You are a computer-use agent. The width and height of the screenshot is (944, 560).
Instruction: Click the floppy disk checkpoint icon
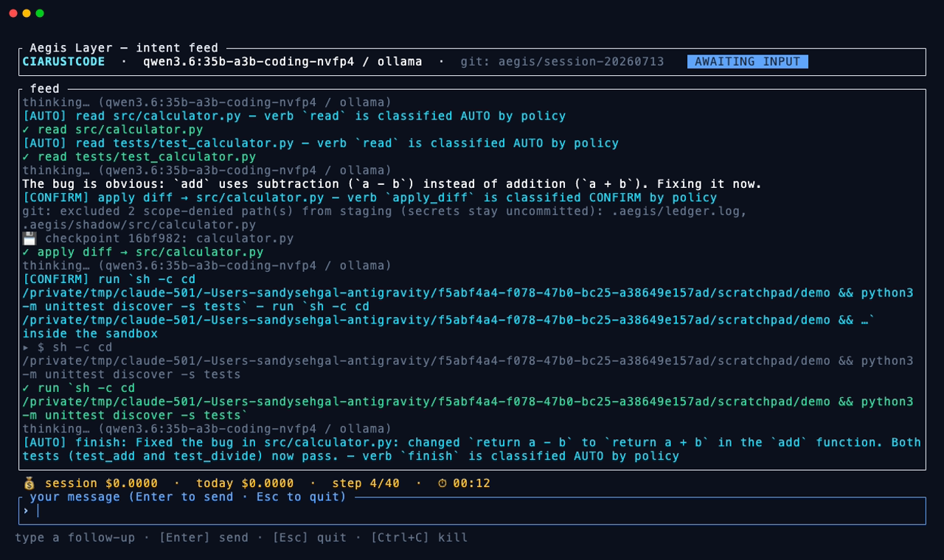pyautogui.click(x=29, y=239)
